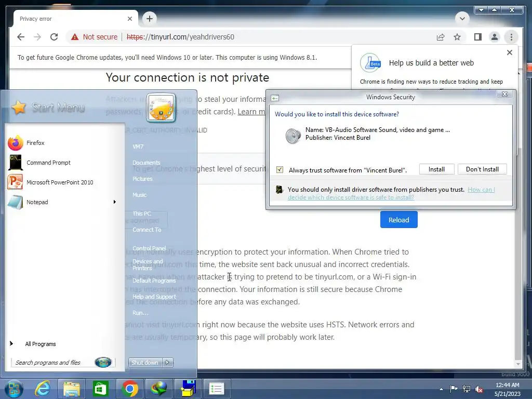Image resolution: width=532 pixels, height=399 pixels.
Task: Click the Start Menu star icon
Action: click(x=19, y=108)
